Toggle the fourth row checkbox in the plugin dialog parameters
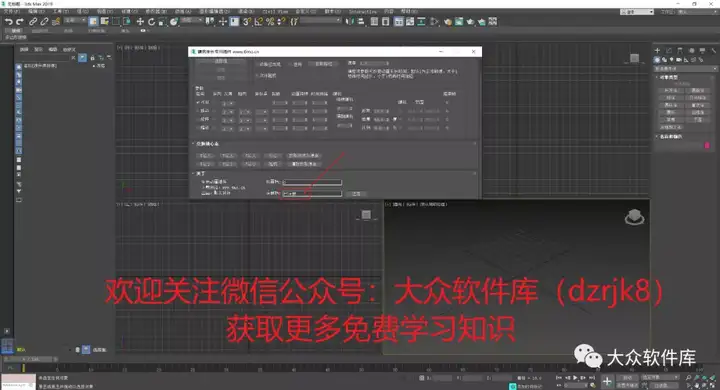 198,128
